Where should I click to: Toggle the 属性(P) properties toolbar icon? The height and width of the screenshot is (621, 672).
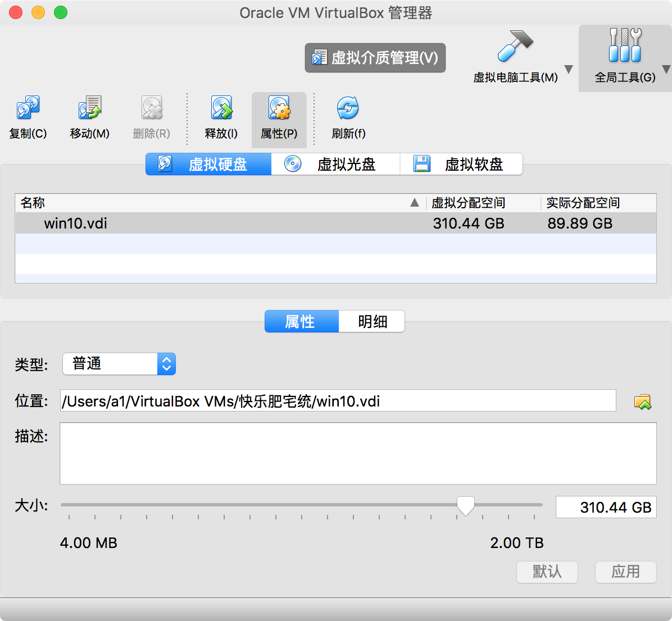(279, 108)
